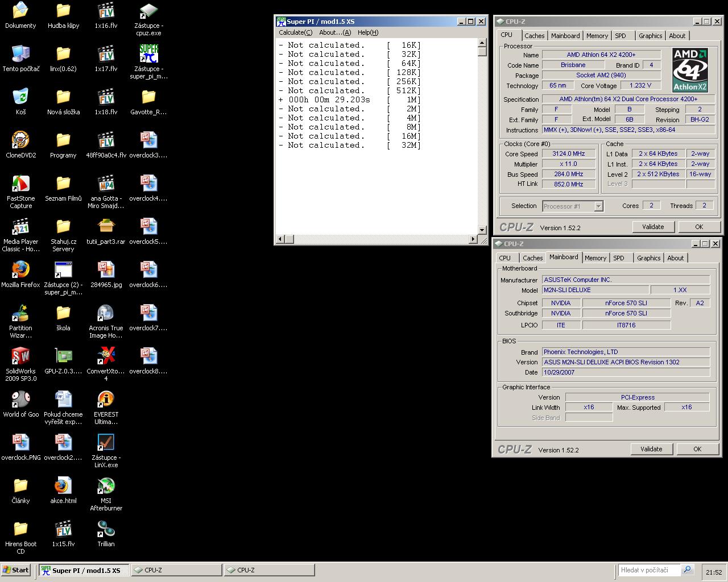Viewport: 728px width, 582px height.
Task: Open the Gavotte_R... folder icon
Action: click(x=148, y=102)
